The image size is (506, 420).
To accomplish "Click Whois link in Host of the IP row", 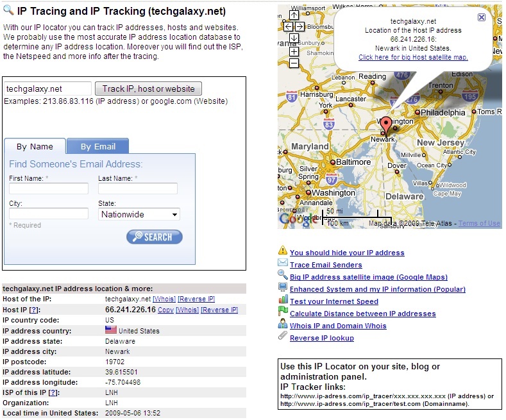I will (x=164, y=299).
